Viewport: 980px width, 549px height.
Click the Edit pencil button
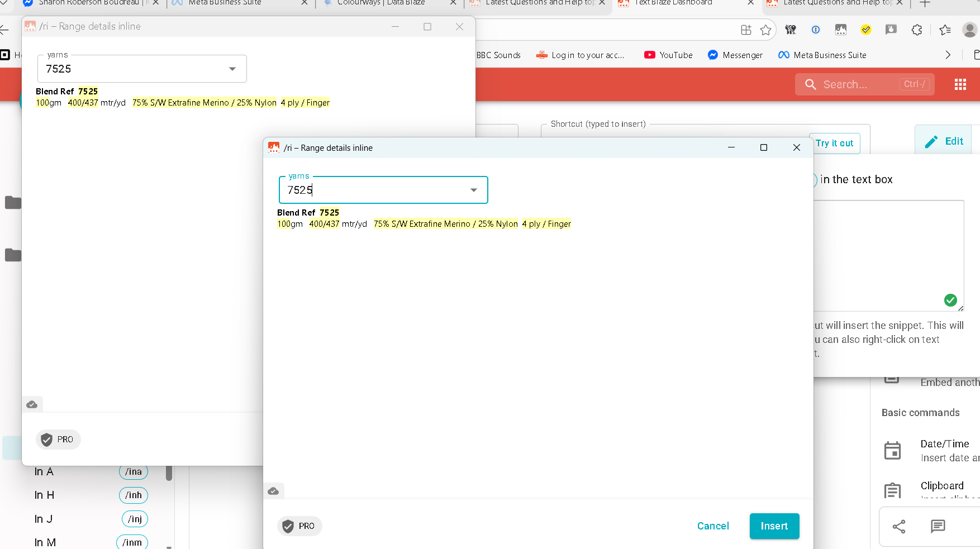pyautogui.click(x=944, y=142)
